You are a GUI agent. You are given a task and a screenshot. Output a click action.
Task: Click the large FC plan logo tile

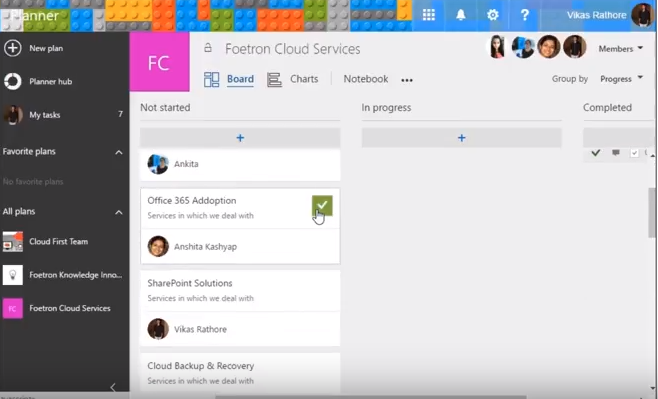(x=159, y=62)
